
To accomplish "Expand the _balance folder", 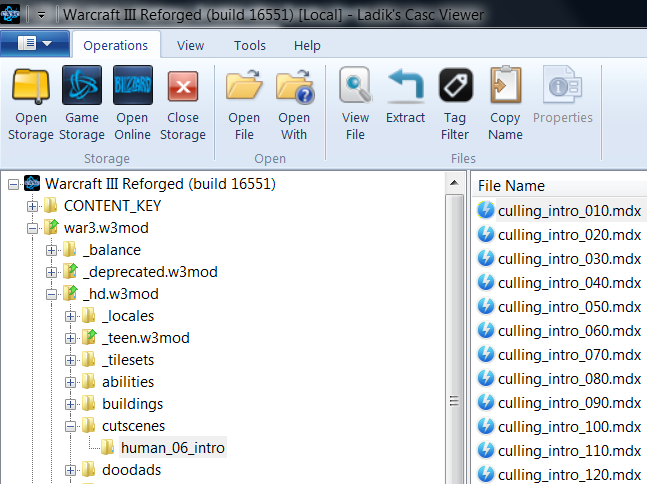I will (x=52, y=250).
